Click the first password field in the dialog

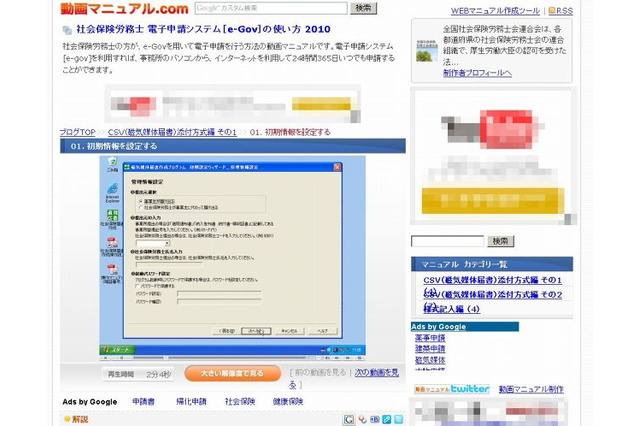pos(219,293)
